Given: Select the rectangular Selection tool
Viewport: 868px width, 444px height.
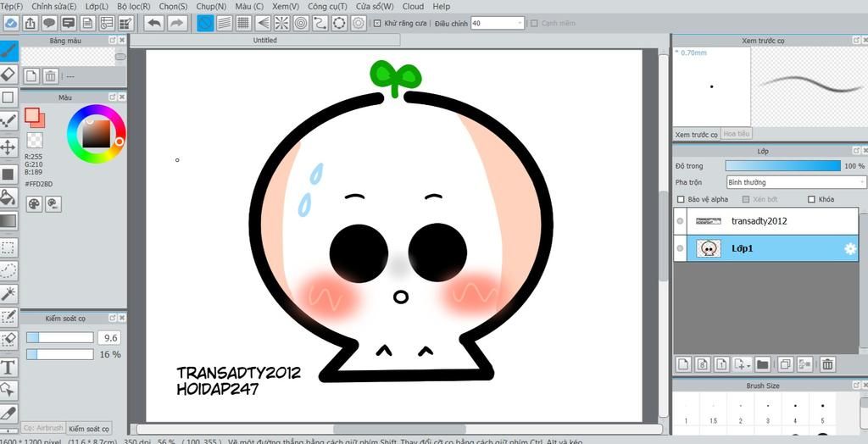Looking at the screenshot, I should (x=8, y=247).
